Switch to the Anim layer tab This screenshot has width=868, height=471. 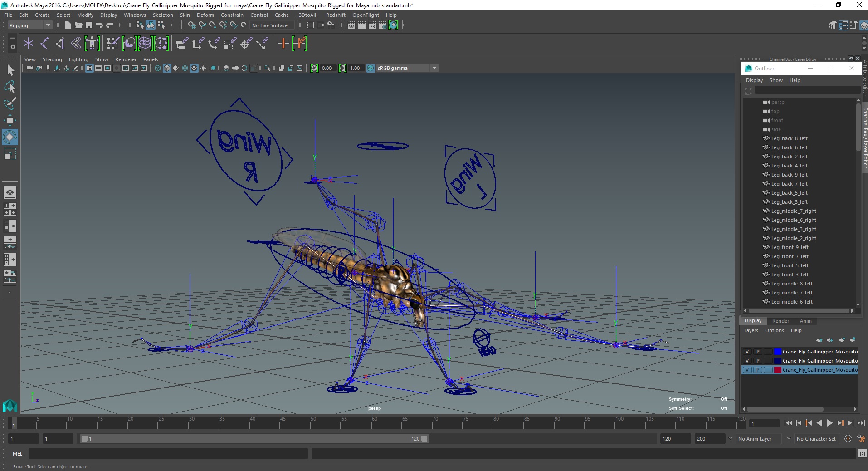[x=805, y=321]
